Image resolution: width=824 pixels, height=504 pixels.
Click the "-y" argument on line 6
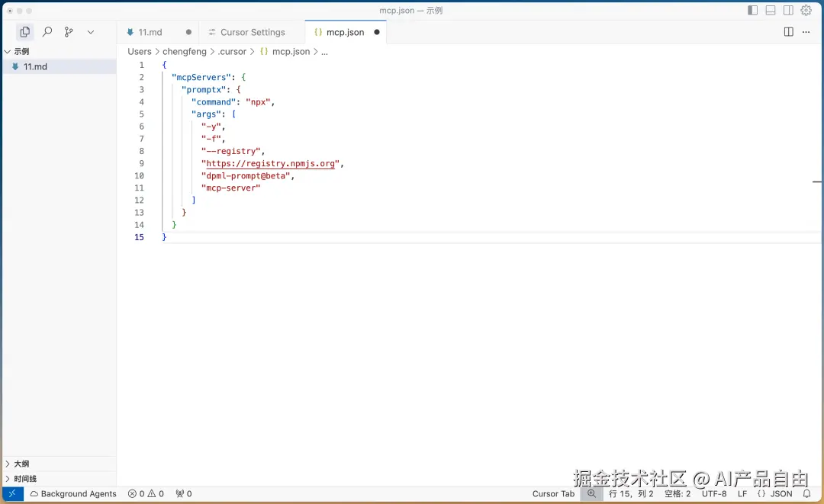[x=211, y=127]
